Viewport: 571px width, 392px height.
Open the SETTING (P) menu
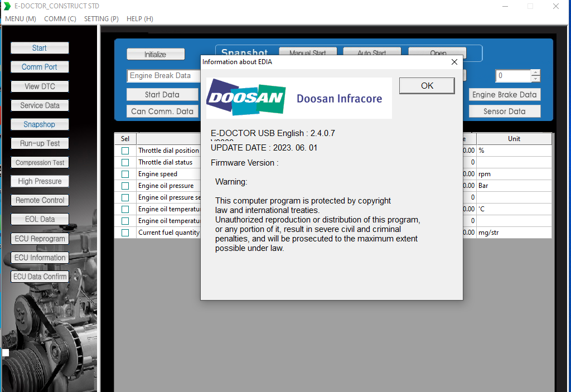coord(101,18)
